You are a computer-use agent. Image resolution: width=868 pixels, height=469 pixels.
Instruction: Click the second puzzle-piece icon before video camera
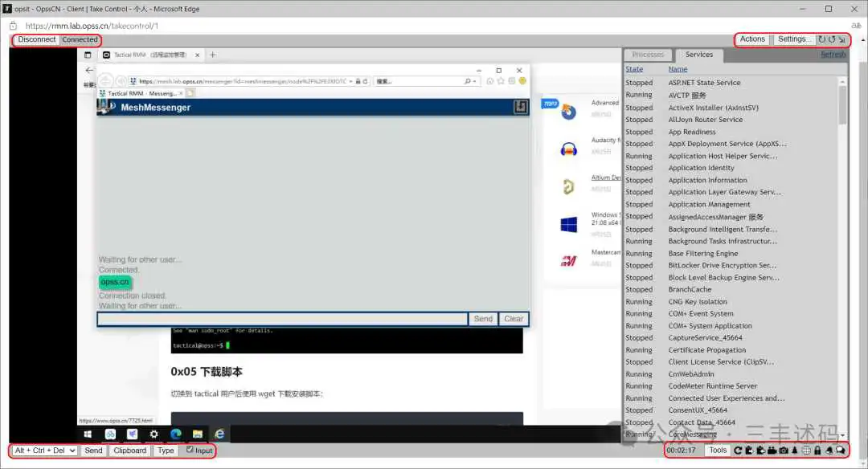click(761, 451)
